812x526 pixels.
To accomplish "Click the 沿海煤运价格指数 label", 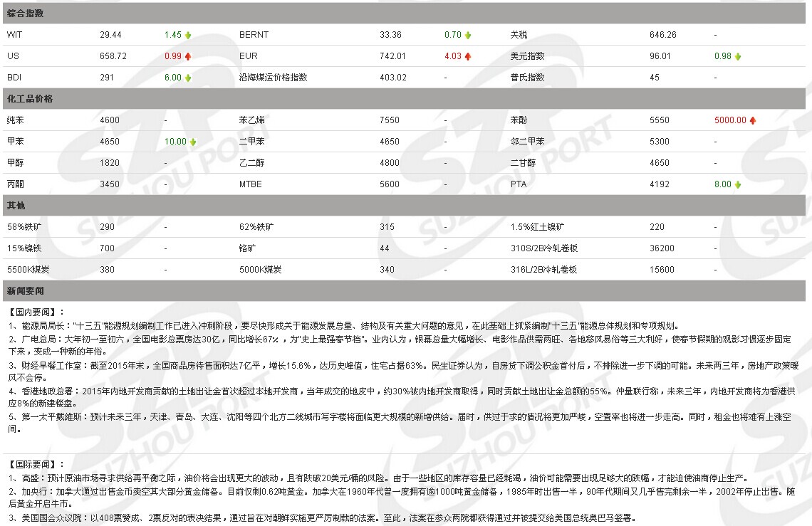I will [x=273, y=77].
